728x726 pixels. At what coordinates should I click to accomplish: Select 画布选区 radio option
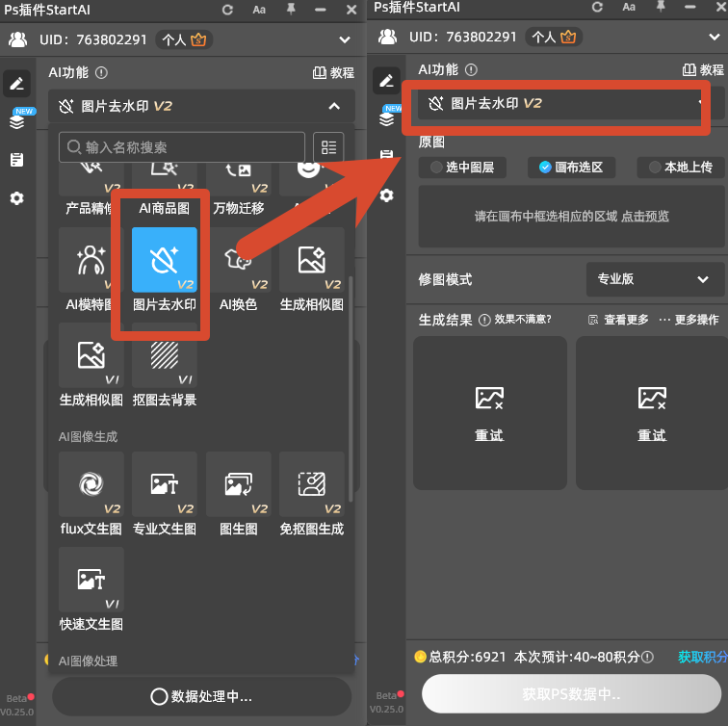pos(571,168)
